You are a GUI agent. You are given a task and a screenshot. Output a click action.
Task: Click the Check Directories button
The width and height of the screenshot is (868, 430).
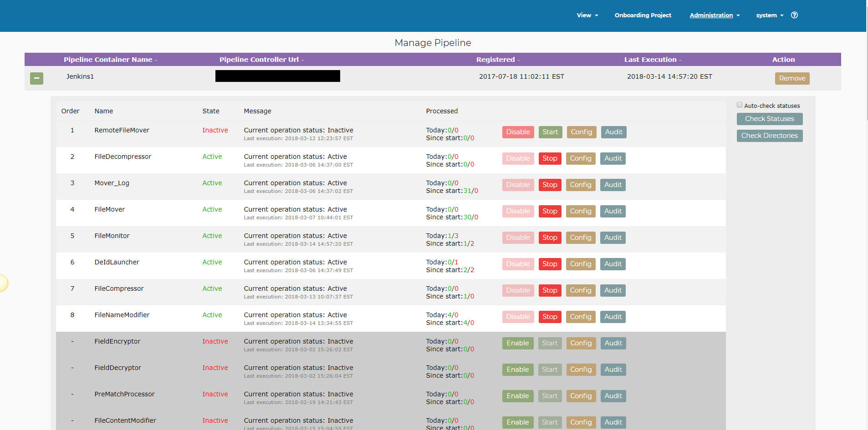769,136
